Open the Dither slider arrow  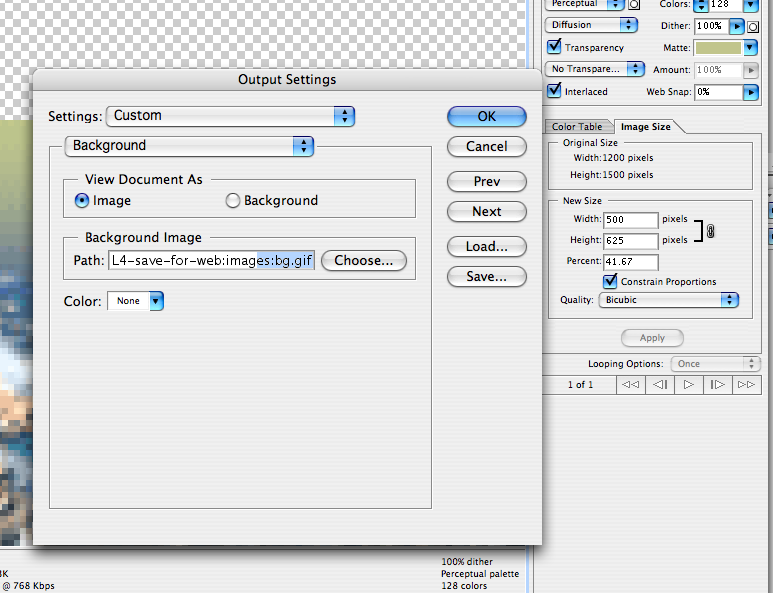737,25
